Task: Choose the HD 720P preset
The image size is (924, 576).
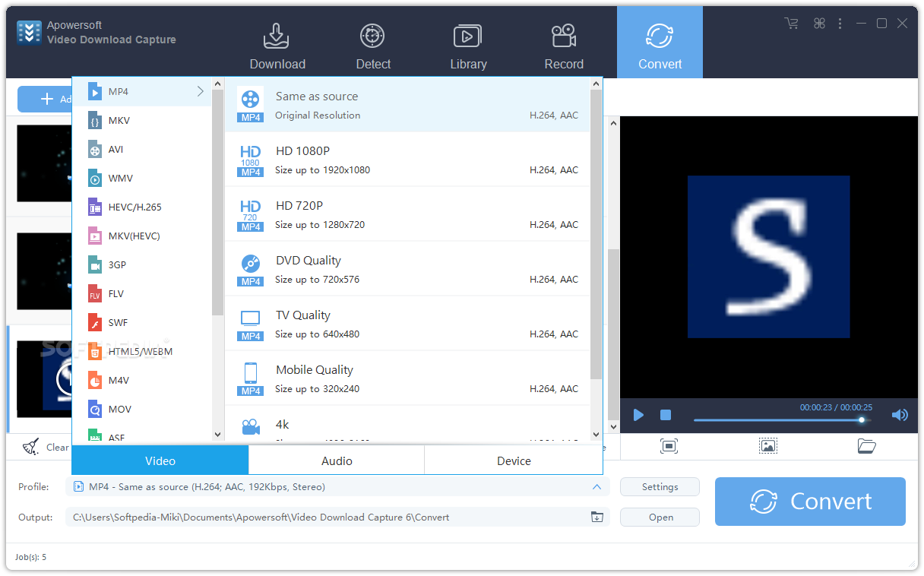Action: tap(407, 214)
